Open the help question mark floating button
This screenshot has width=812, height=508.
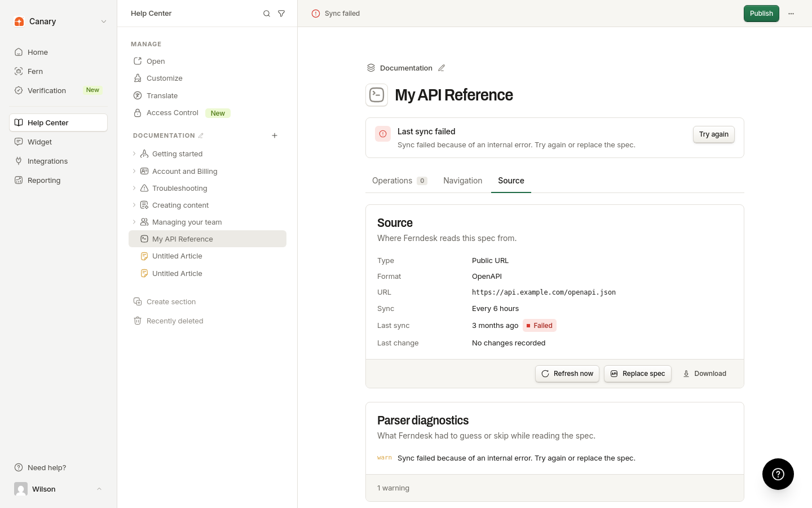click(x=778, y=474)
